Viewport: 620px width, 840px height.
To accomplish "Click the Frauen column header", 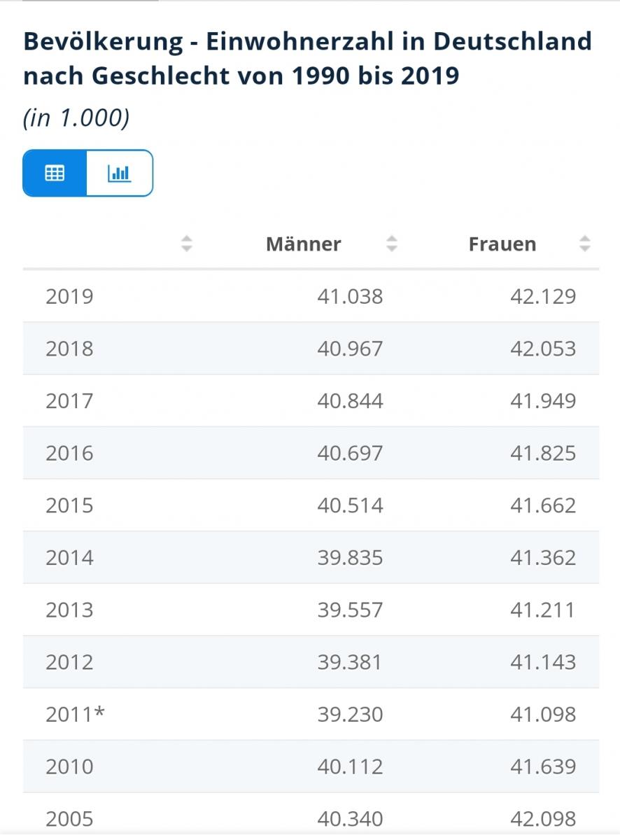I will [502, 244].
